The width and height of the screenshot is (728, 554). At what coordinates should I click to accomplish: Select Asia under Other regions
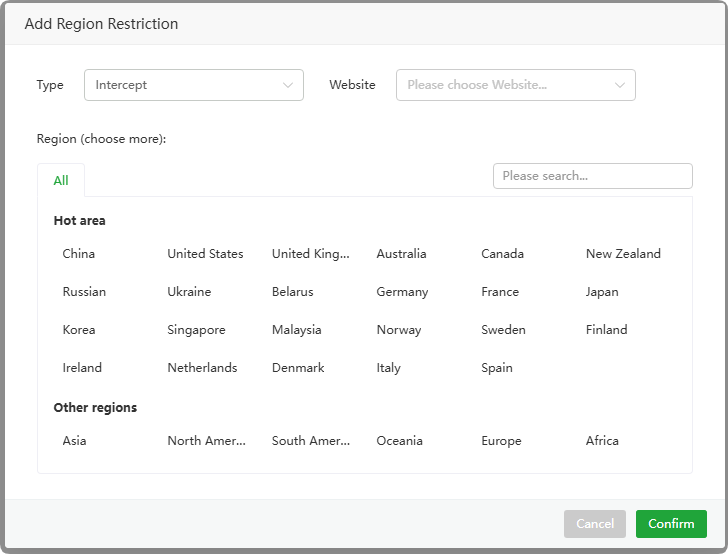pyautogui.click(x=74, y=441)
